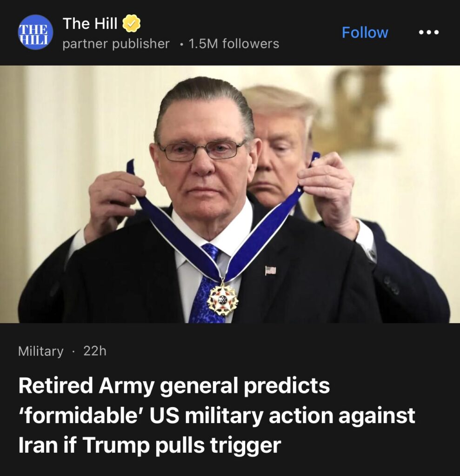Select the partner publisher label
The image size is (460, 476).
tap(116, 44)
